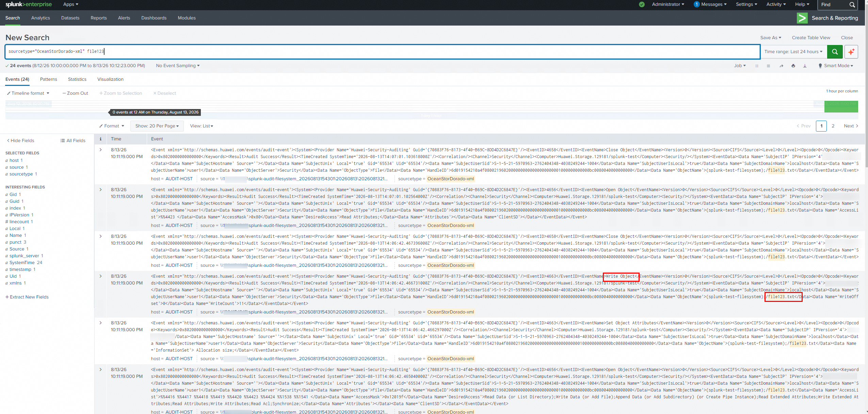Click the host field in sidebar
Image resolution: width=868 pixels, height=414 pixels.
tap(14, 160)
